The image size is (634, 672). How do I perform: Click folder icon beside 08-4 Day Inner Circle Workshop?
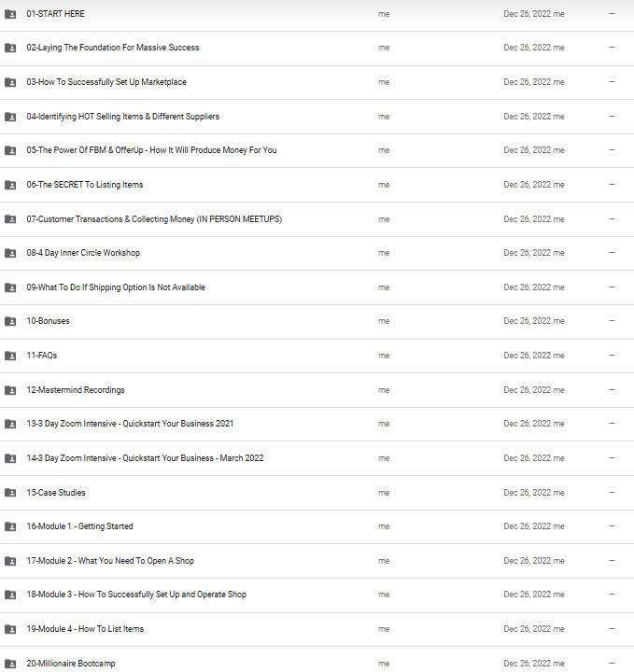tap(10, 253)
